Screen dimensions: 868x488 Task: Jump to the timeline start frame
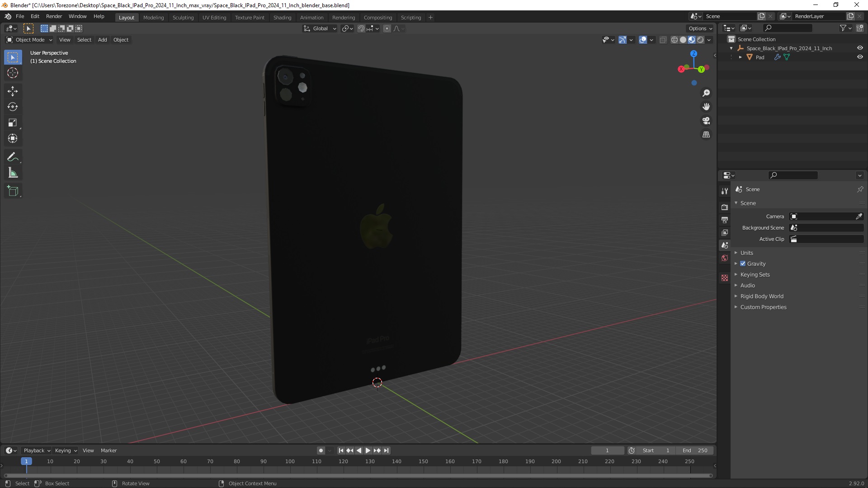[x=341, y=450]
